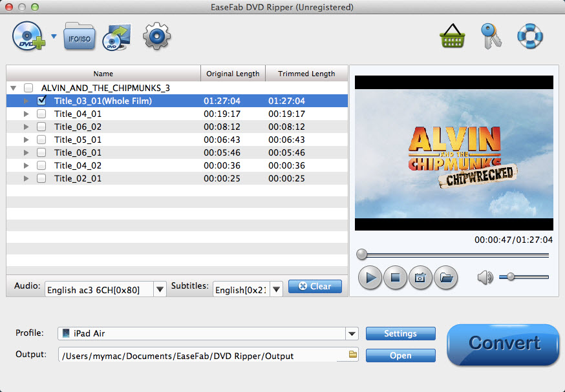Mute audio with the speaker icon

coord(485,277)
